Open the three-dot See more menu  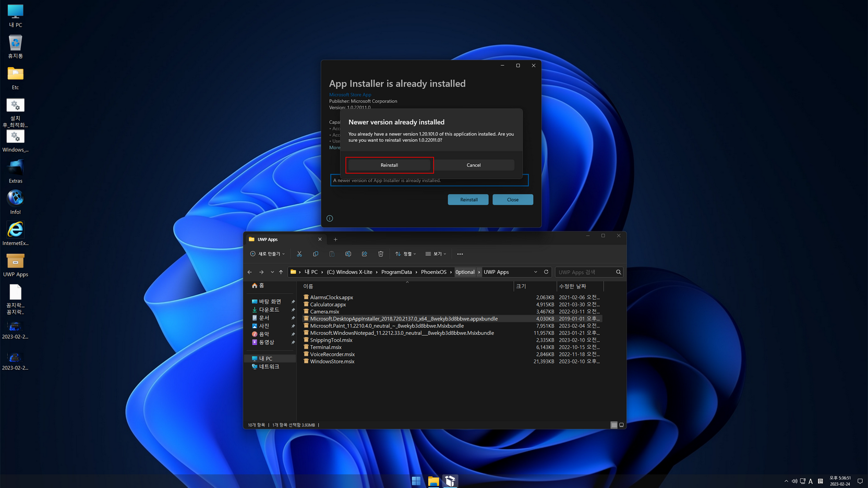tap(460, 254)
